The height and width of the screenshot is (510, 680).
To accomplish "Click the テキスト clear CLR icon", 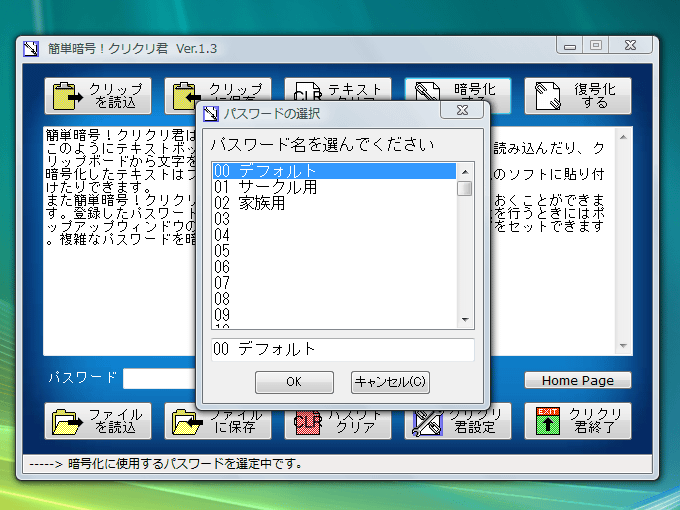I will point(307,91).
